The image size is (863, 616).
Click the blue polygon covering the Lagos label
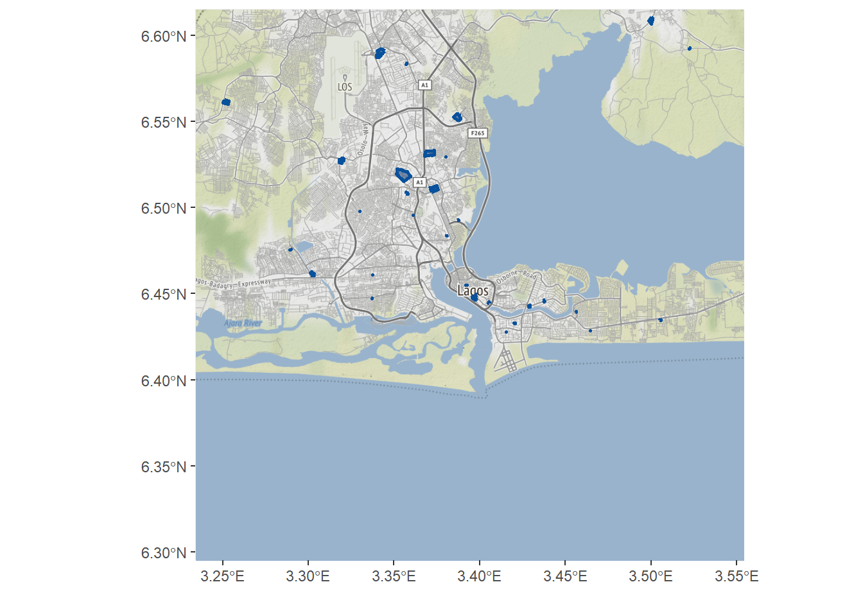475,297
